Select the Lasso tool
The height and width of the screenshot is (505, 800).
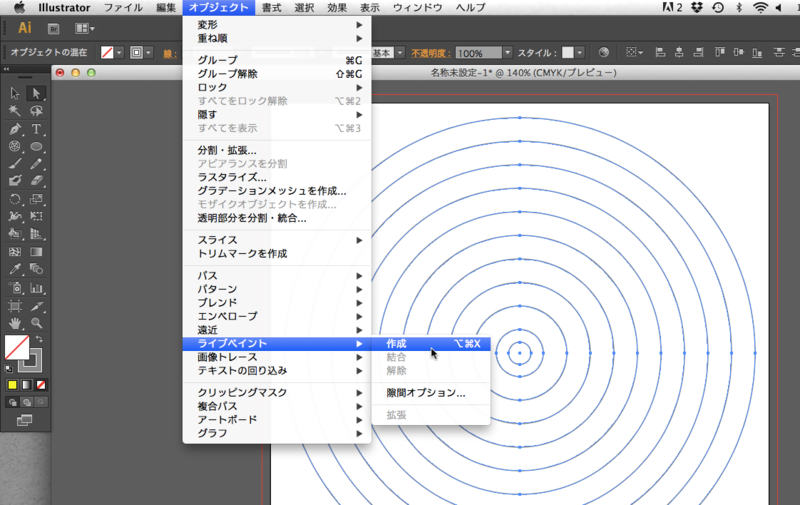point(36,111)
